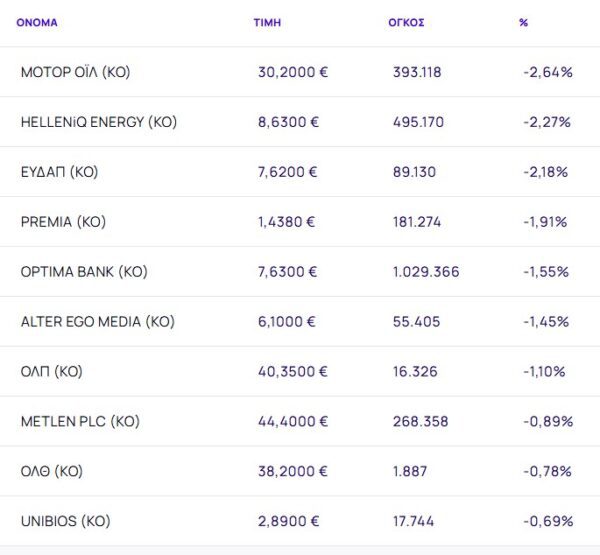The width and height of the screenshot is (600, 555).
Task: Click the -2,27% change for HELLENiQ ENERGY
Action: (546, 122)
